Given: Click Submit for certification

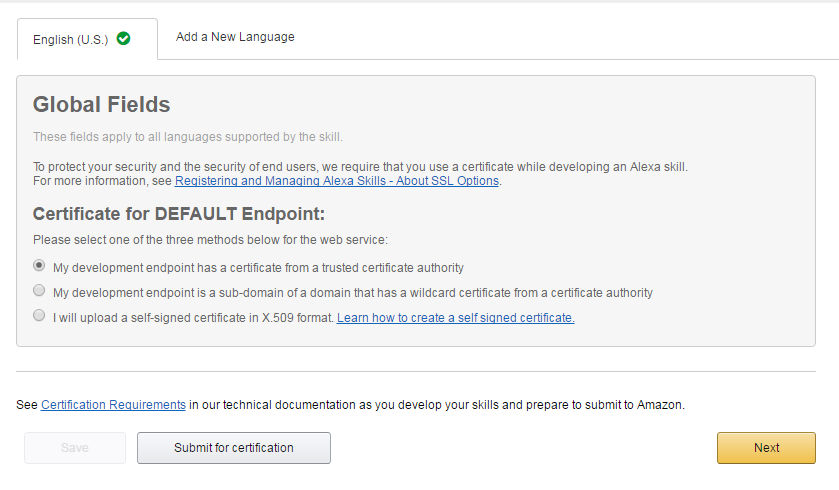Looking at the screenshot, I should pos(234,448).
